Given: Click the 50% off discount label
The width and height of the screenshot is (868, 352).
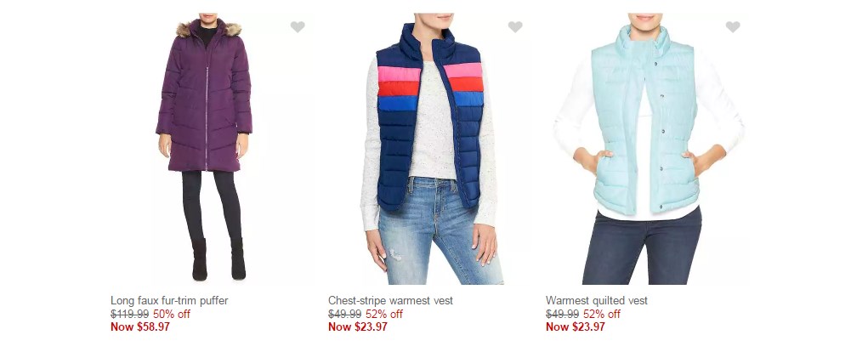Looking at the screenshot, I should pos(172,315).
